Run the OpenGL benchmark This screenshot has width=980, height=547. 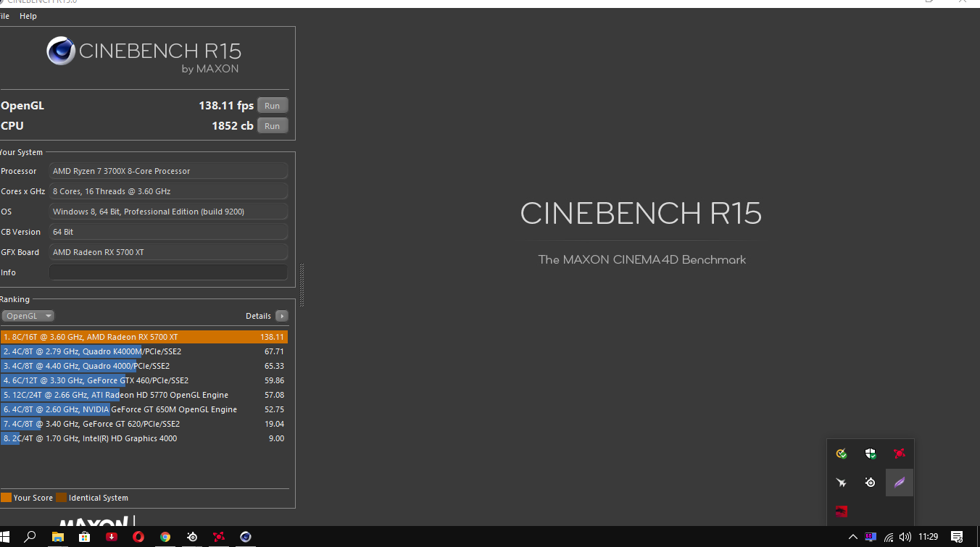click(272, 106)
